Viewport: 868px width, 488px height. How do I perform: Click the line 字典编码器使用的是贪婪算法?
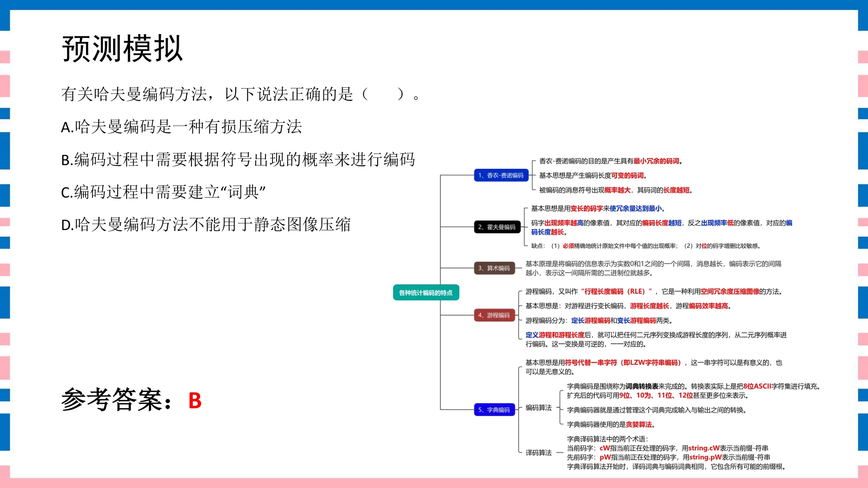click(611, 425)
